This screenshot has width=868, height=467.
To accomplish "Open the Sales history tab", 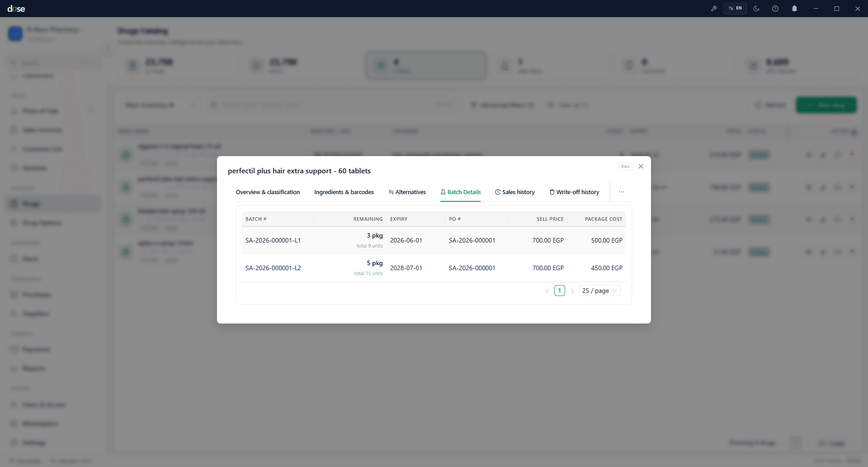I will coord(514,192).
